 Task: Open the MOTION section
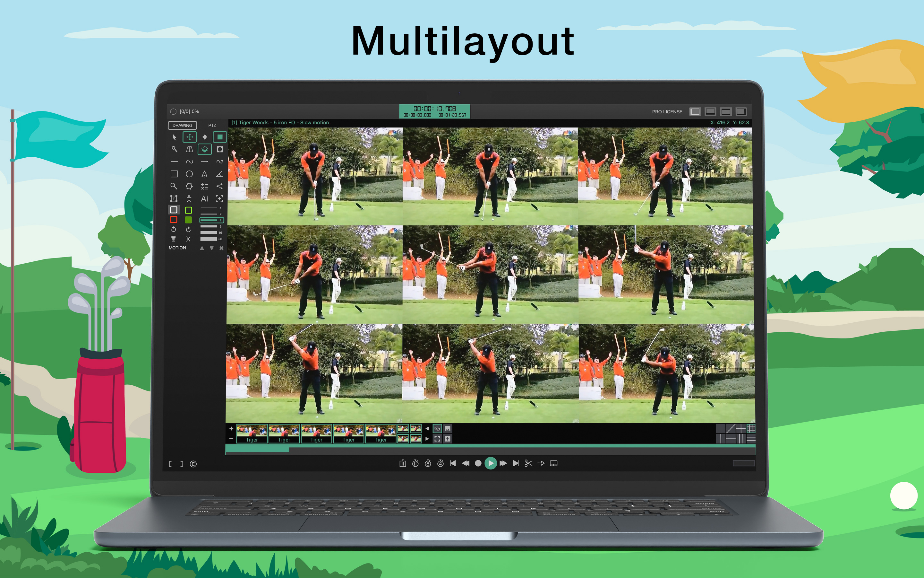pos(177,248)
